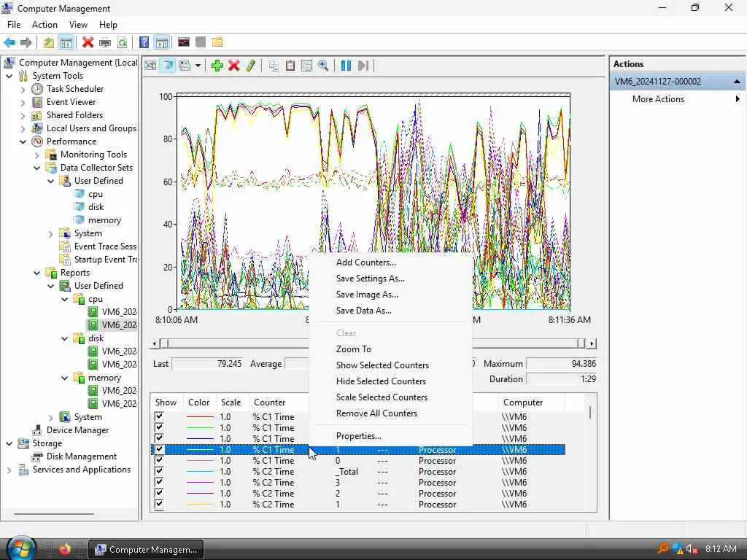Screen dimensions: 747x560
Task: Expand the Services and Applications node
Action: coord(9,470)
